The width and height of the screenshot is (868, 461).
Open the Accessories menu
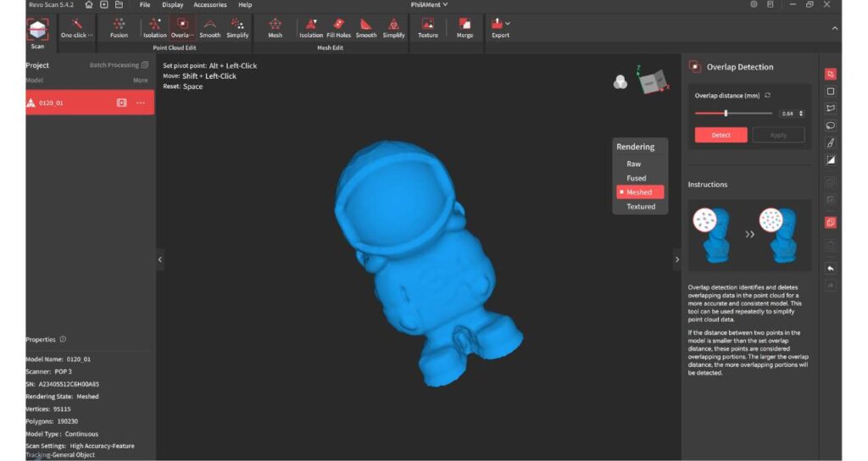pos(210,4)
